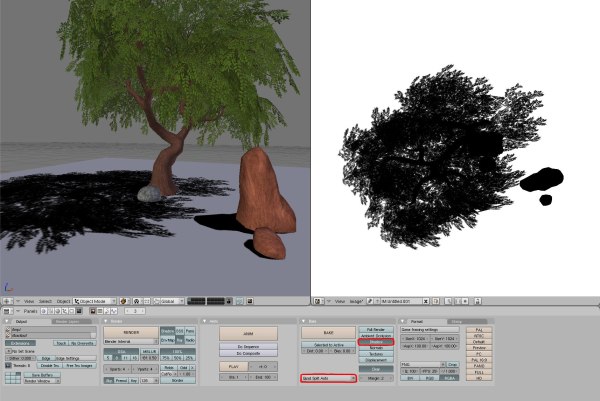The height and width of the screenshot is (401, 600).
Task: Collapse the Render panel triangle
Action: click(x=106, y=321)
